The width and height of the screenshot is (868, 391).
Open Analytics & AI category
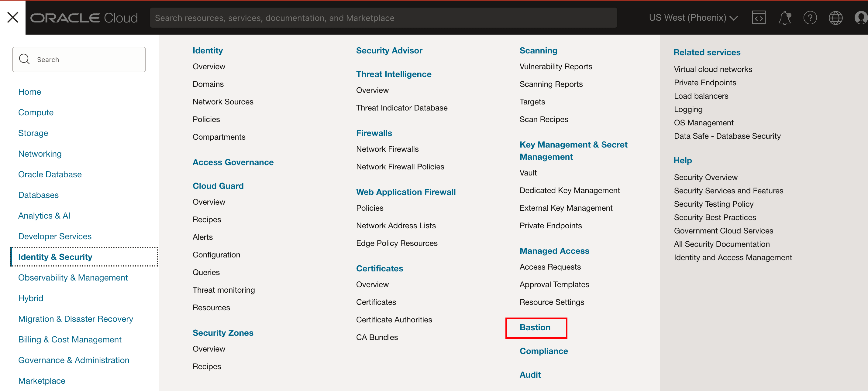click(44, 216)
